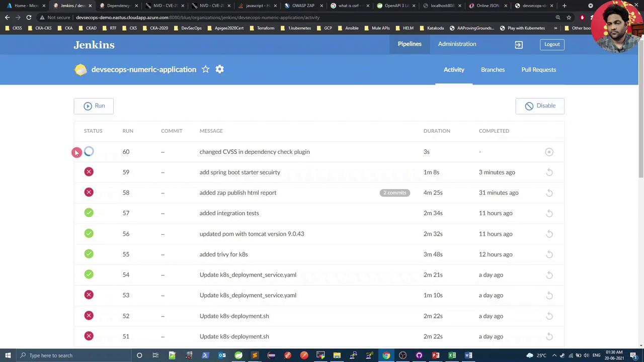Open the Pipelines menu item
Viewport: 644px width, 362px height.
point(410,44)
